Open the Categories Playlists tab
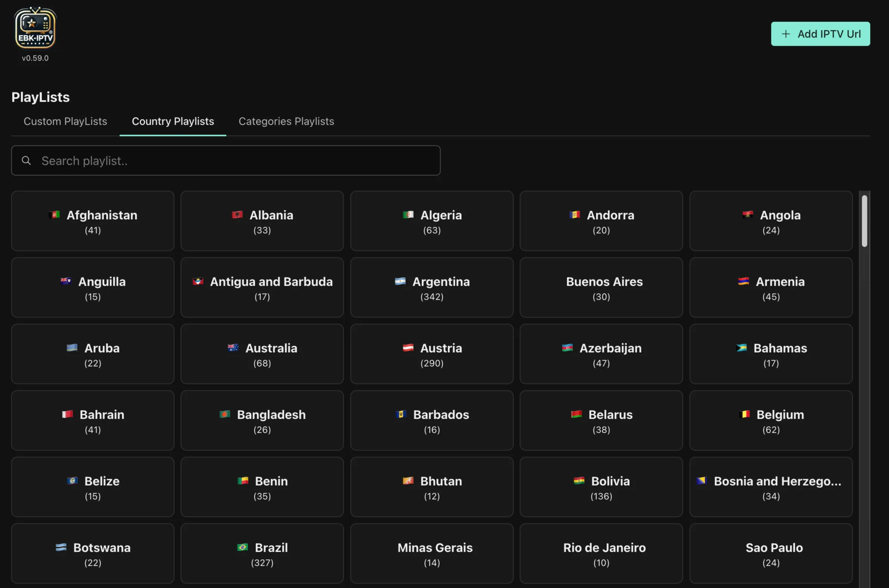The height and width of the screenshot is (588, 889). pos(286,121)
